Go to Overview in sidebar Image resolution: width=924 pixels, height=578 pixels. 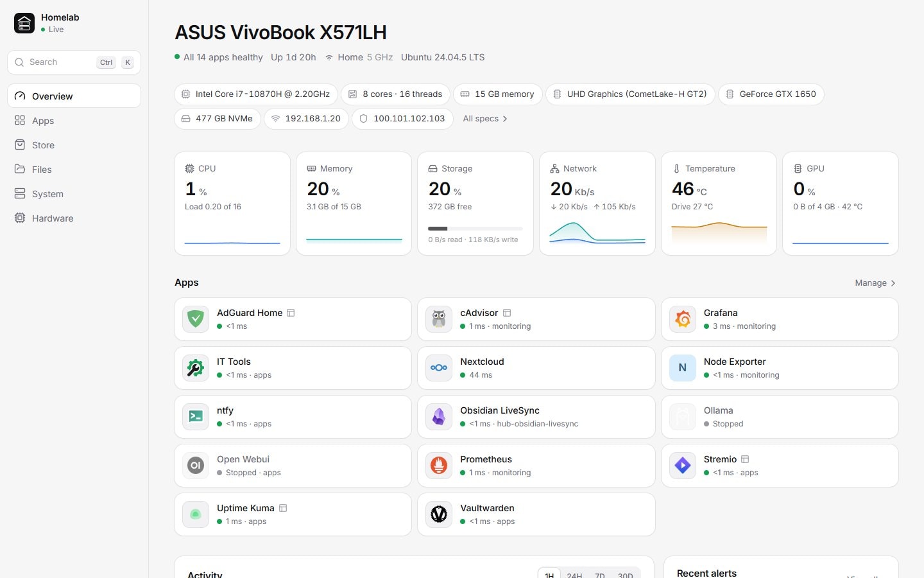74,96
